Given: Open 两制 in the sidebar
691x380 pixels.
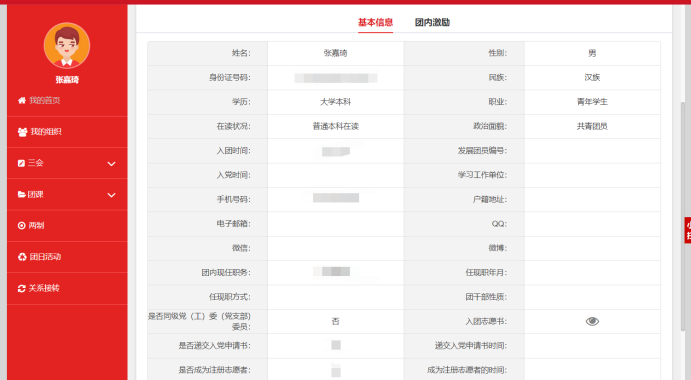Looking at the screenshot, I should coord(67,226).
